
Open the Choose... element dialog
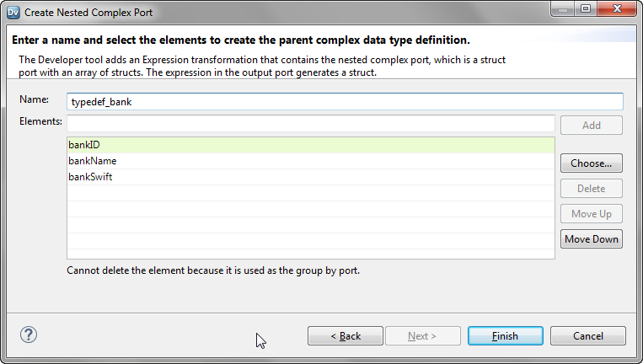pos(591,163)
